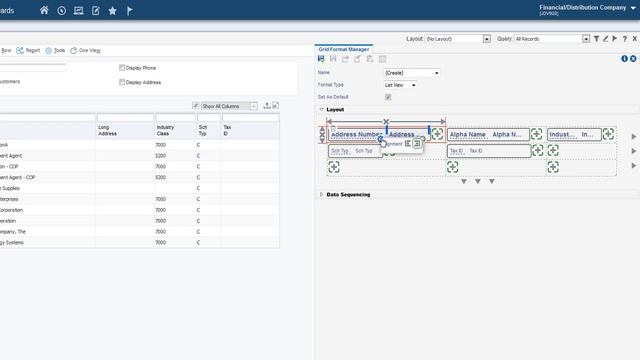Click the Long Address filter field

coord(125,118)
